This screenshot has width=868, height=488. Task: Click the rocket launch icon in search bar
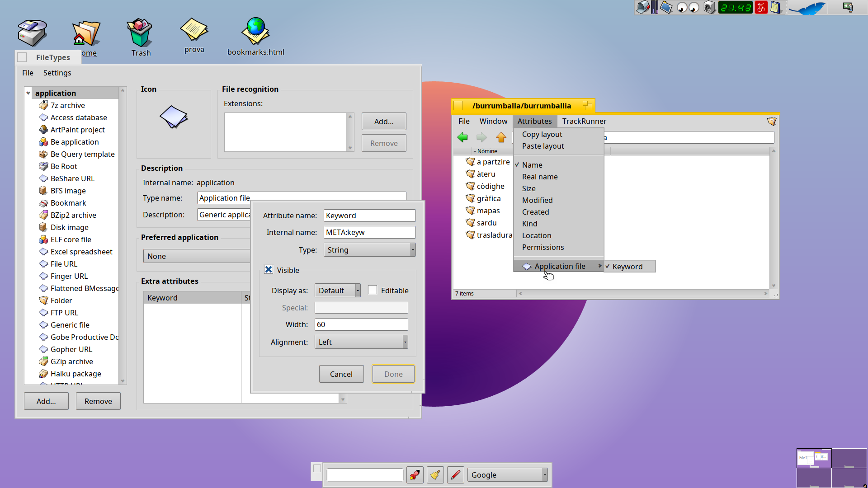coord(415,475)
